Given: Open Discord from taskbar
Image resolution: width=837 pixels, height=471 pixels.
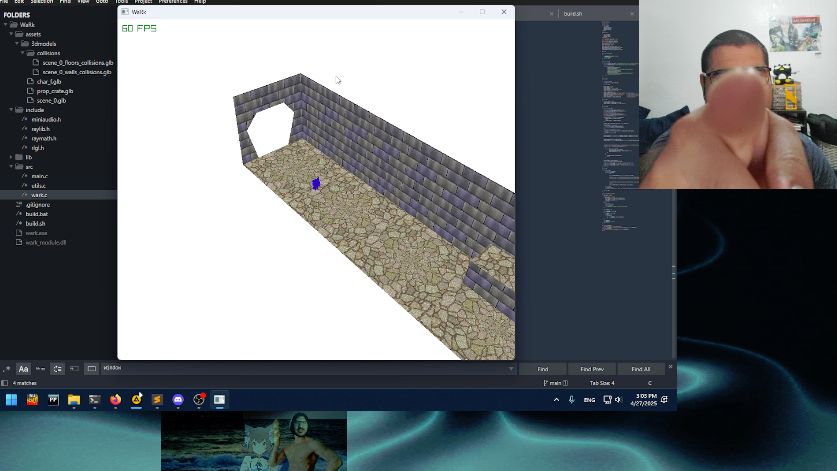Looking at the screenshot, I should (x=178, y=399).
